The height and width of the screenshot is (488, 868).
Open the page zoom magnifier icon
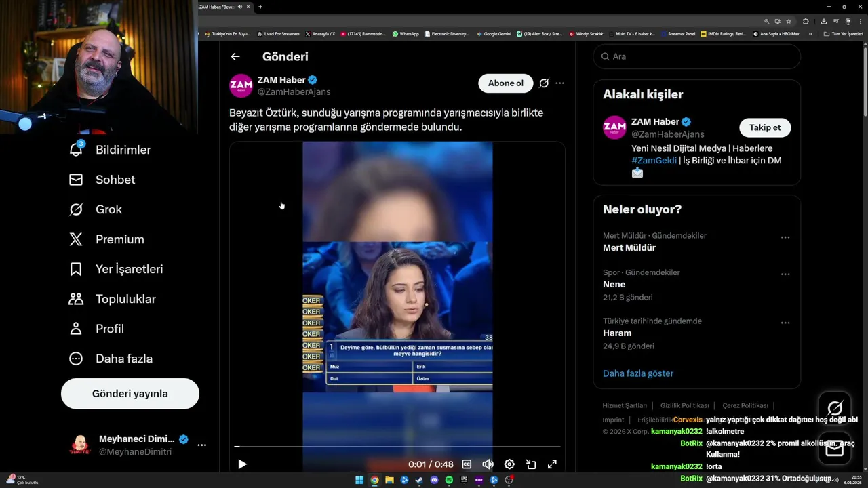coord(767,21)
